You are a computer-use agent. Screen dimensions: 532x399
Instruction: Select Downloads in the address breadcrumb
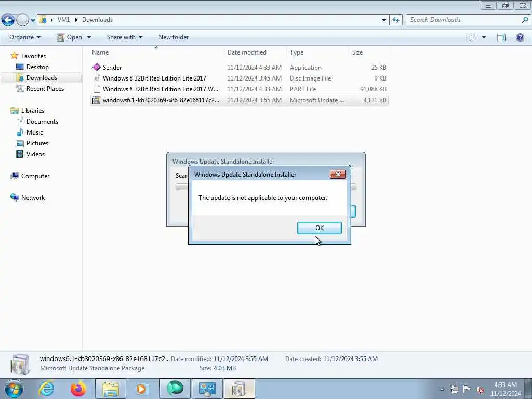[97, 20]
